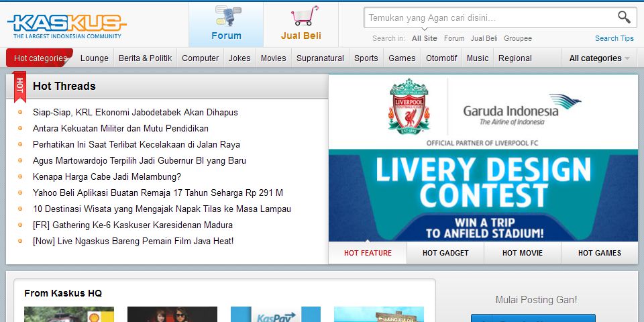
Task: Click the 'From Kaskus HQ' heading
Action: coord(63,293)
